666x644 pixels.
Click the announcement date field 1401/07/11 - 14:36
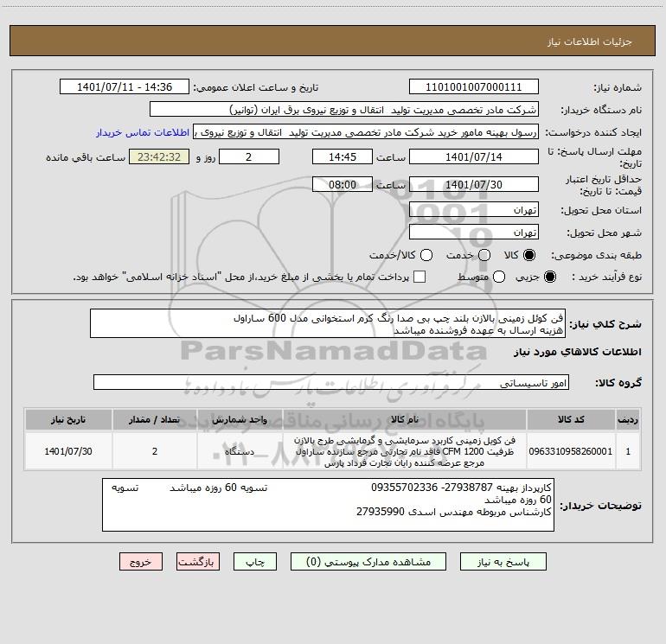pyautogui.click(x=125, y=86)
